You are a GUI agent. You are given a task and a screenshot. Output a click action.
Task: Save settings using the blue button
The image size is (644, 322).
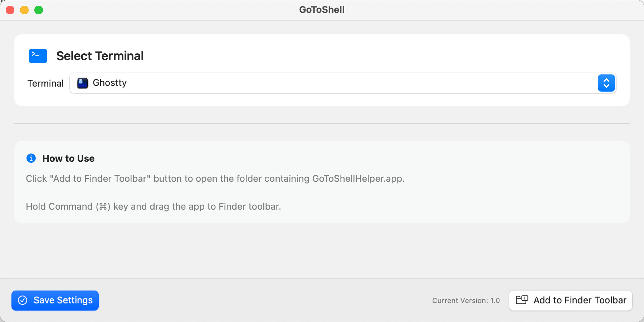coord(55,300)
